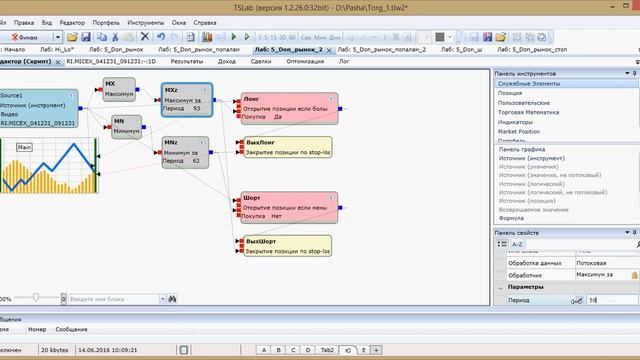This screenshot has width=640, height=360.
Task: Add a new workspace with the + tab
Action: 376,350
